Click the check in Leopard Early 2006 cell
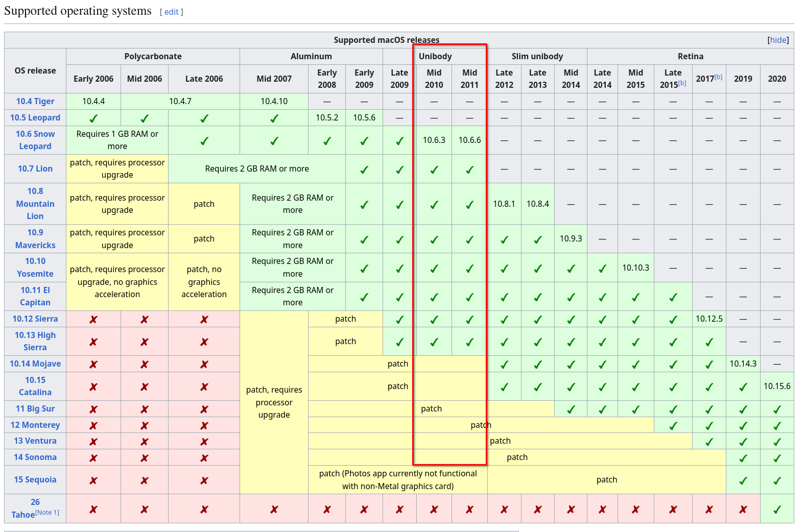The width and height of the screenshot is (804, 532). tap(93, 118)
